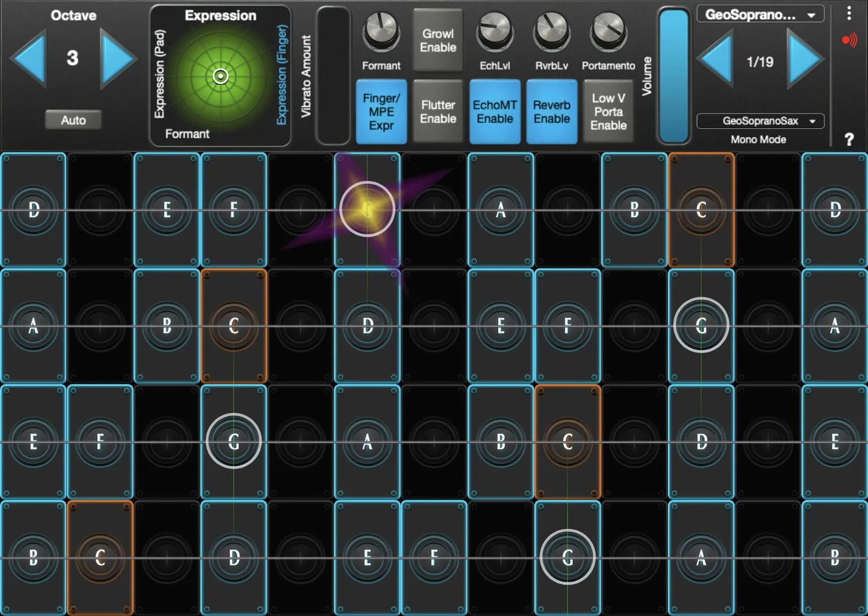The height and width of the screenshot is (616, 868).
Task: Advance to the next preset arrow
Action: click(x=805, y=59)
